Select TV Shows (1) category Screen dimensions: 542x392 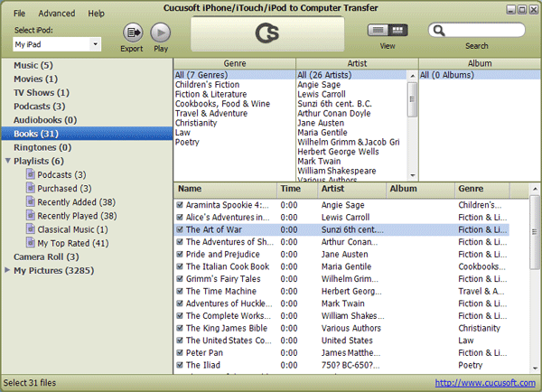click(42, 93)
